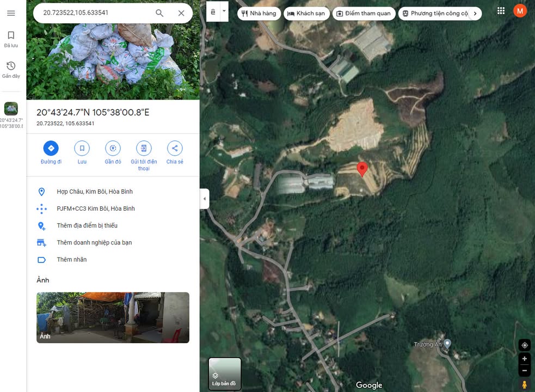Open Thêm nhãn to add a label
This screenshot has height=392, width=535.
tap(72, 260)
